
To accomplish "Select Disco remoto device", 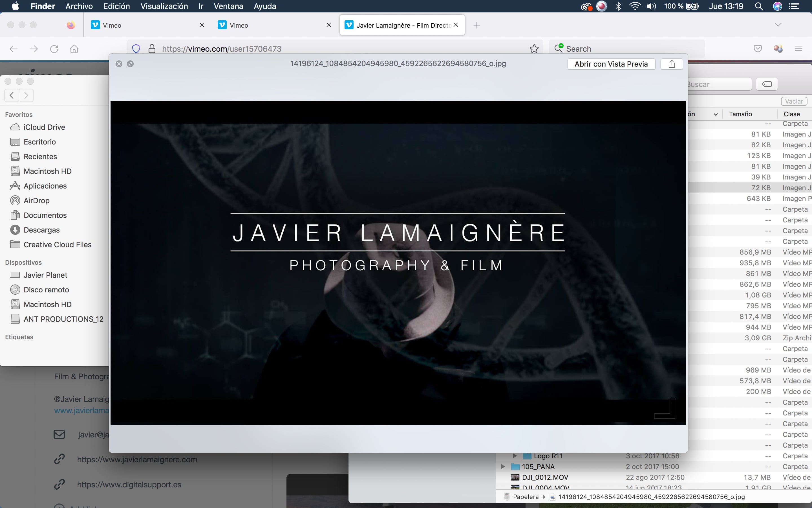I will 46,290.
